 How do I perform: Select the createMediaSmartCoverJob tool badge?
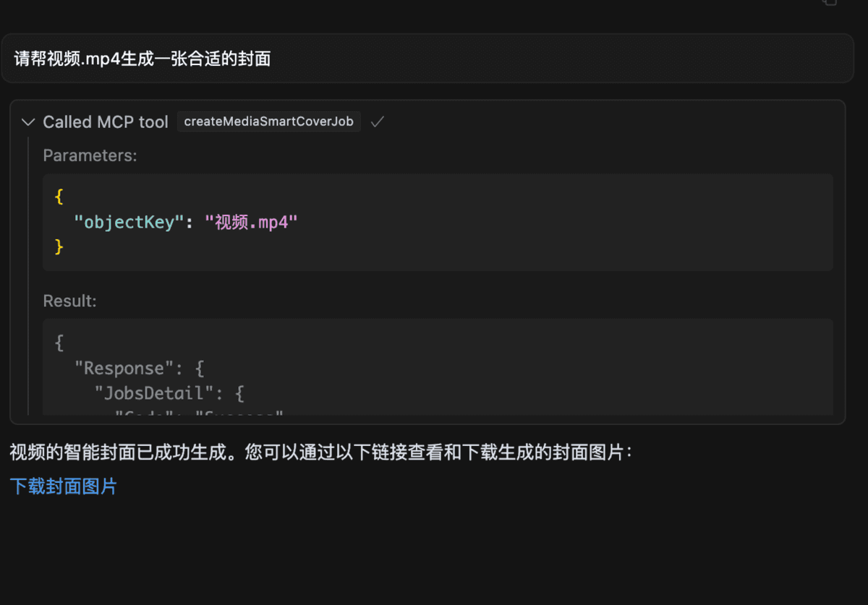pos(269,121)
